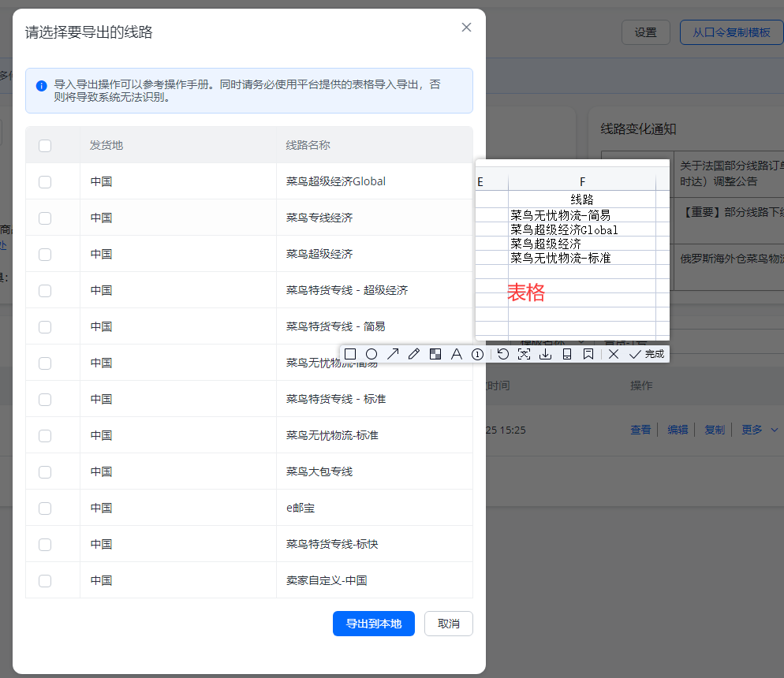Pin the screenshot with the bookmark icon

click(588, 354)
